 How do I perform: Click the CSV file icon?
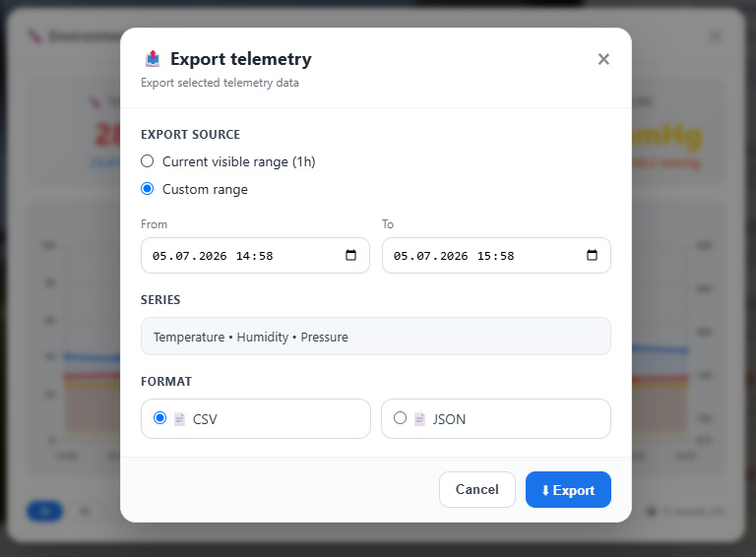[179, 419]
